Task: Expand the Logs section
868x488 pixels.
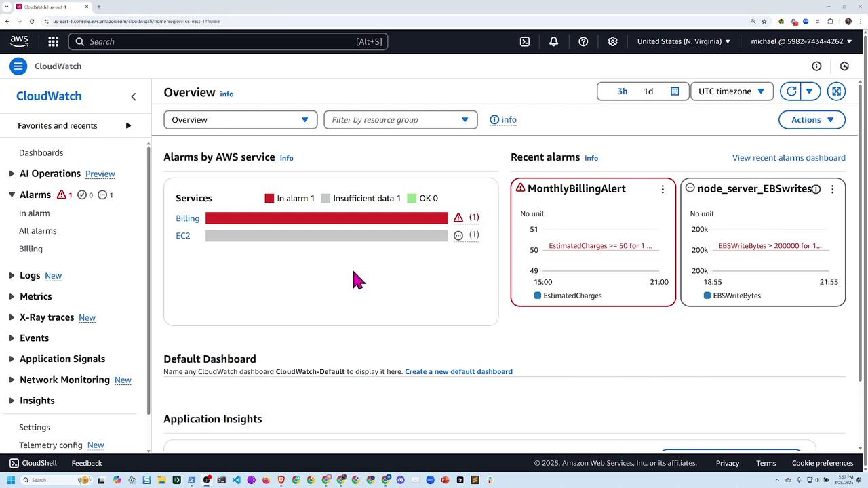Action: click(x=12, y=275)
